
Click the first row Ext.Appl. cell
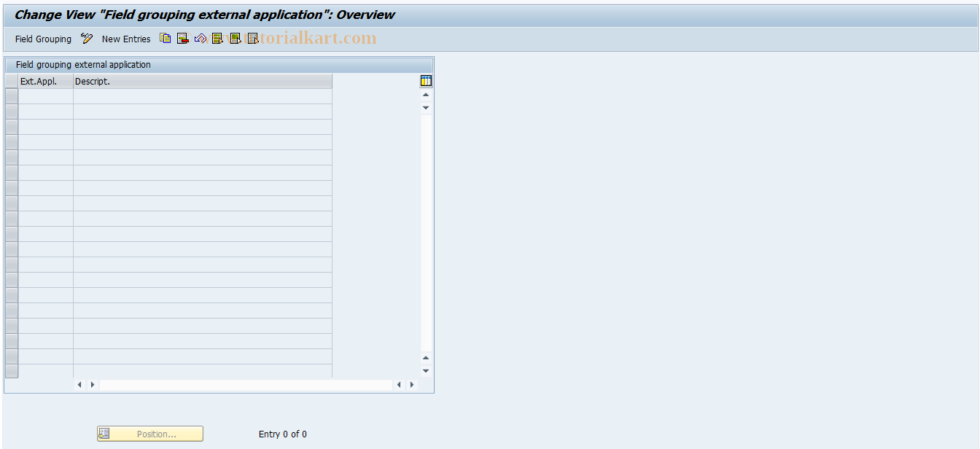[x=46, y=96]
